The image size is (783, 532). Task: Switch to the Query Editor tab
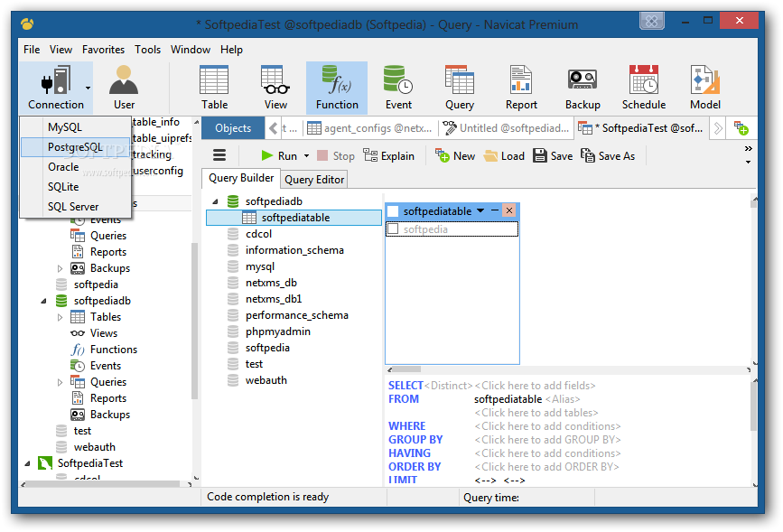coord(314,179)
